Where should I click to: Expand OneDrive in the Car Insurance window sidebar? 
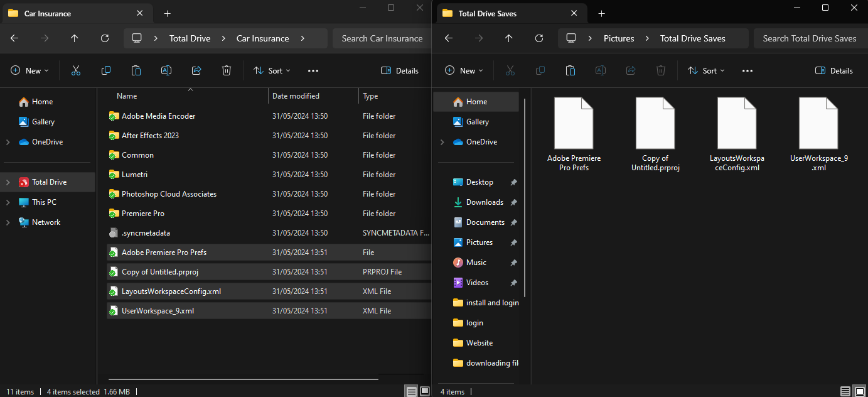(8, 142)
